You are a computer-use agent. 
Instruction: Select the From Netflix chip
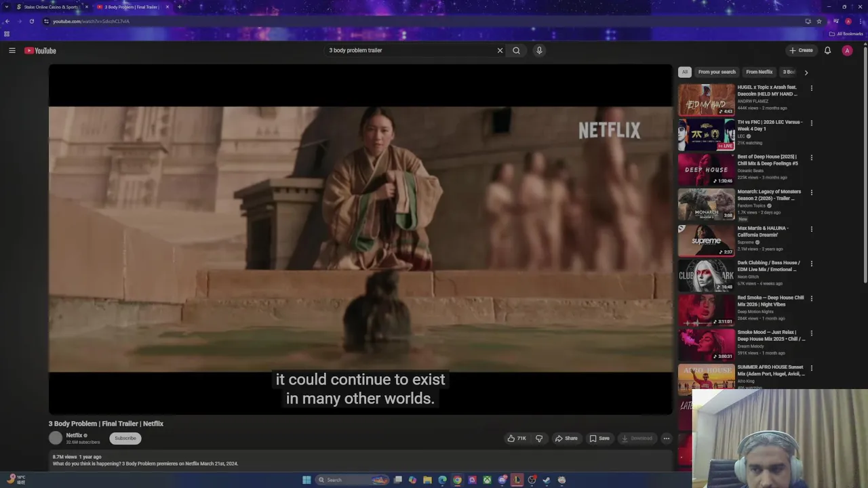coord(759,72)
